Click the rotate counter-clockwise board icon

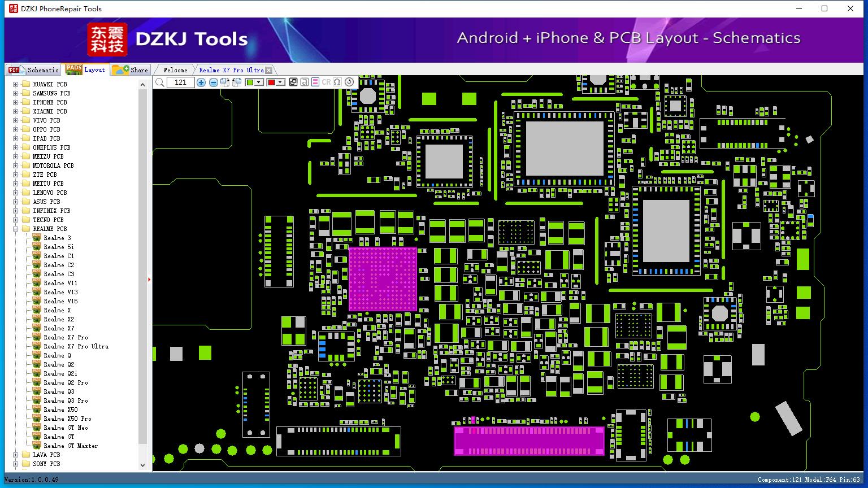[x=237, y=82]
